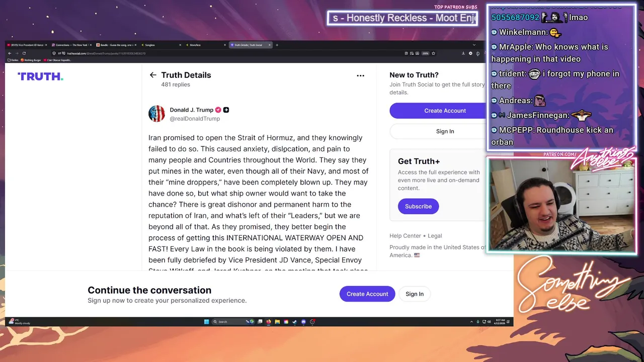Click the red verified badge beside Trump's name

218,110
